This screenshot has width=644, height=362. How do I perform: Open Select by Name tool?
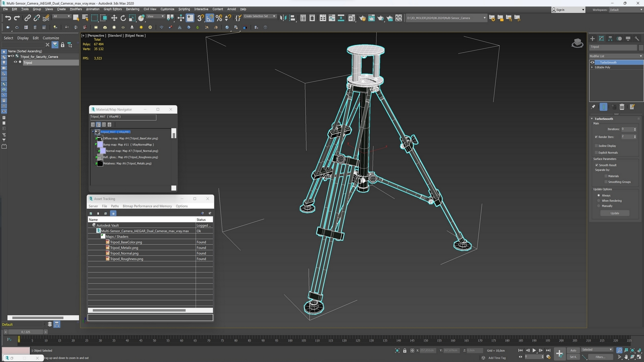pyautogui.click(x=85, y=18)
